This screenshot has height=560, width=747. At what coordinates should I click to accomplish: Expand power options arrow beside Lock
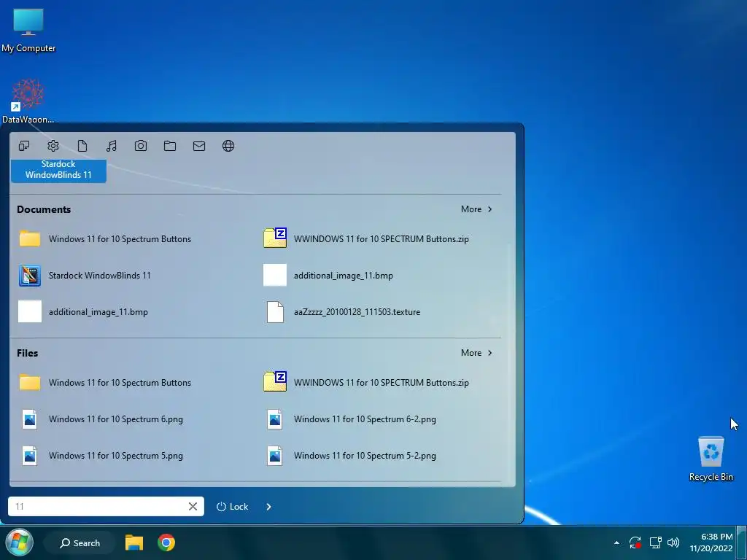click(x=268, y=507)
